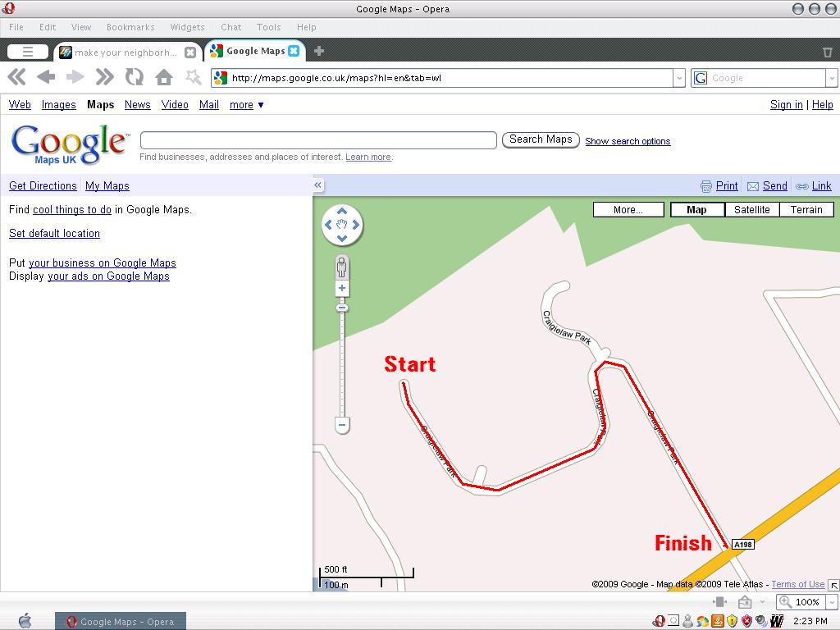Pan the map right
The height and width of the screenshot is (630, 840).
coord(356,225)
